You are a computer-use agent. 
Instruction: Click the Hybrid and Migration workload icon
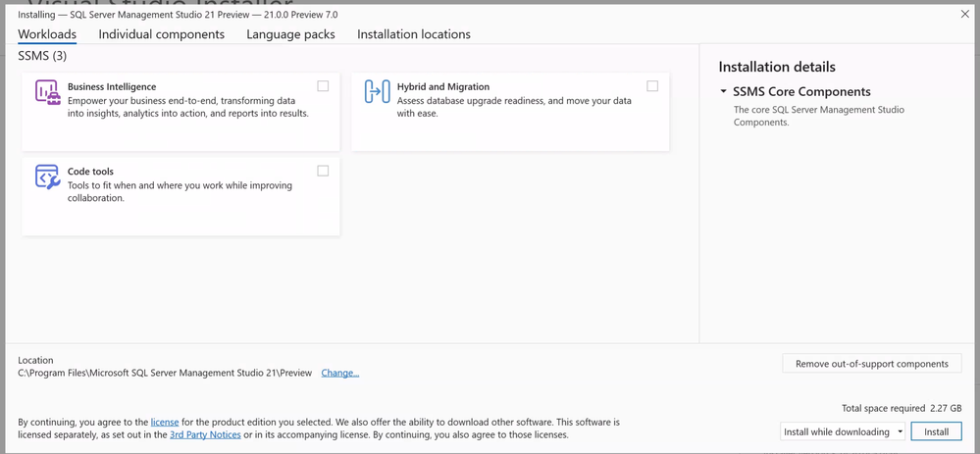pos(377,92)
